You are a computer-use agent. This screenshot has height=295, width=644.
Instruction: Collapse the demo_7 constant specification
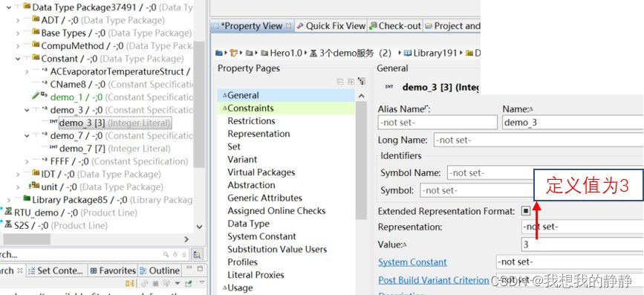coord(27,135)
